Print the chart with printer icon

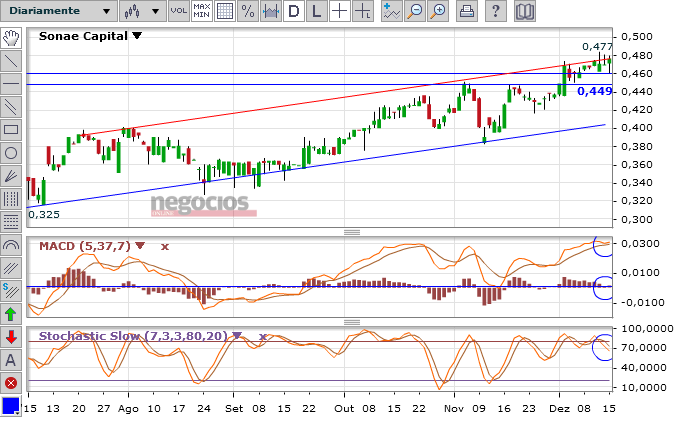coord(467,11)
